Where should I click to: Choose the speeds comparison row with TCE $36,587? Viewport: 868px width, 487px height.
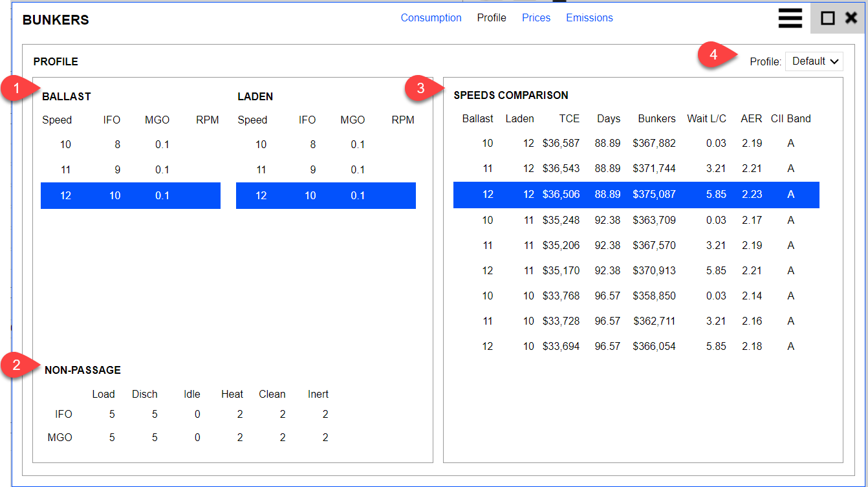pos(636,144)
